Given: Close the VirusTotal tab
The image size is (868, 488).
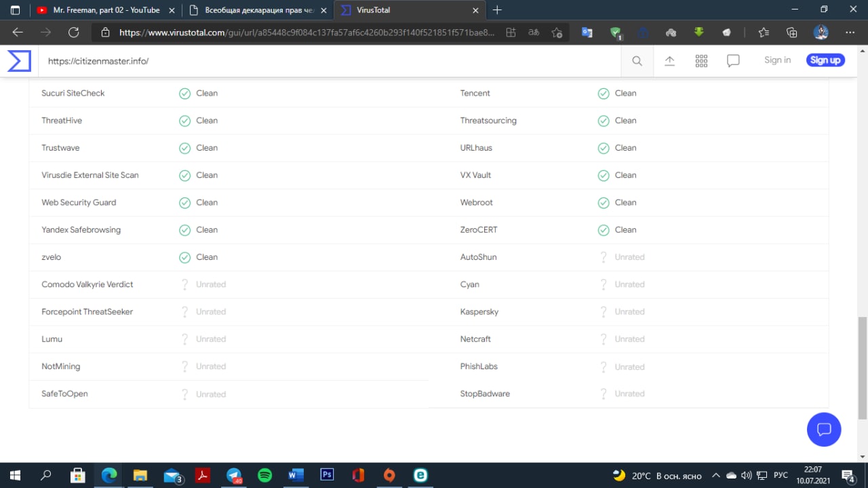Looking at the screenshot, I should point(475,10).
